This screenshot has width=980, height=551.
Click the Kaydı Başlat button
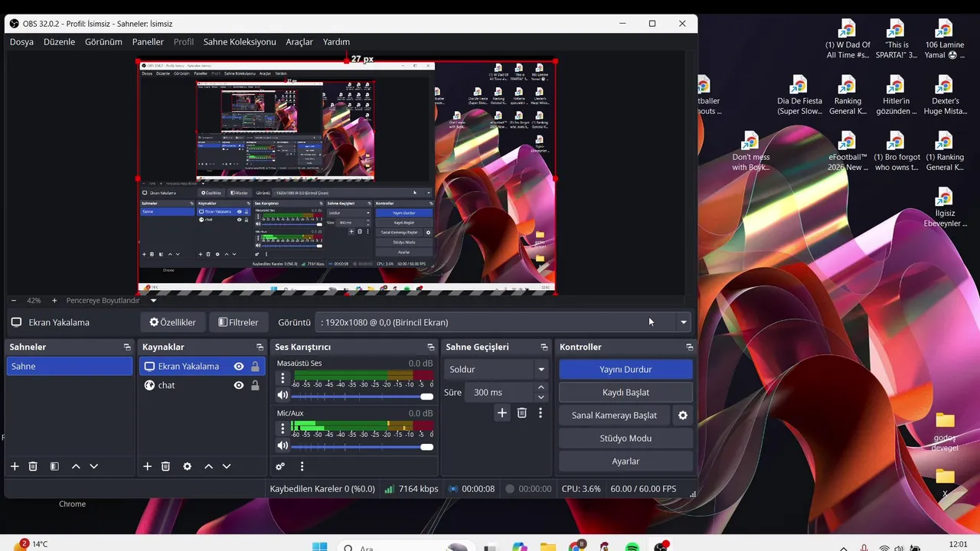[626, 393]
